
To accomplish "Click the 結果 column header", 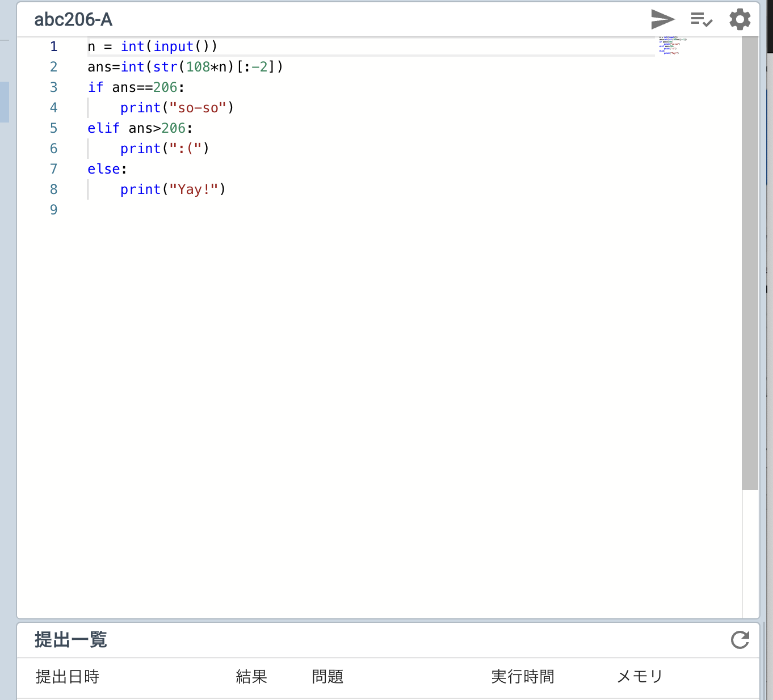I will [251, 677].
